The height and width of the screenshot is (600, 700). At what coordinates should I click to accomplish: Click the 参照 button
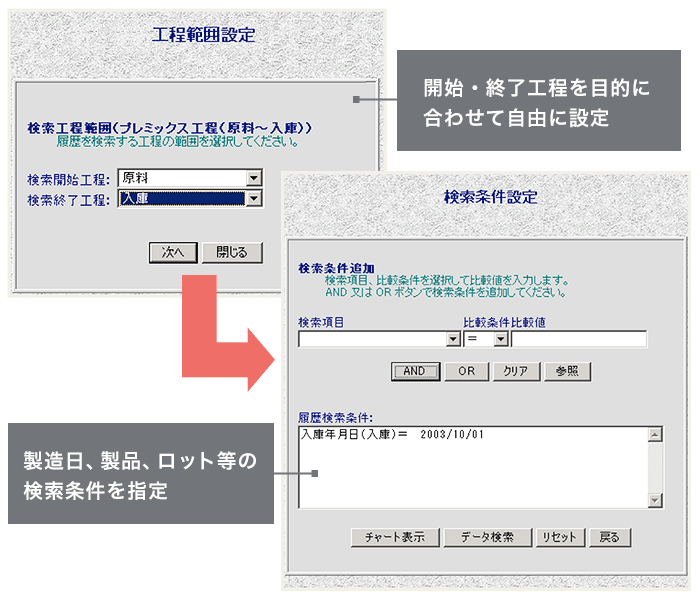tap(567, 371)
